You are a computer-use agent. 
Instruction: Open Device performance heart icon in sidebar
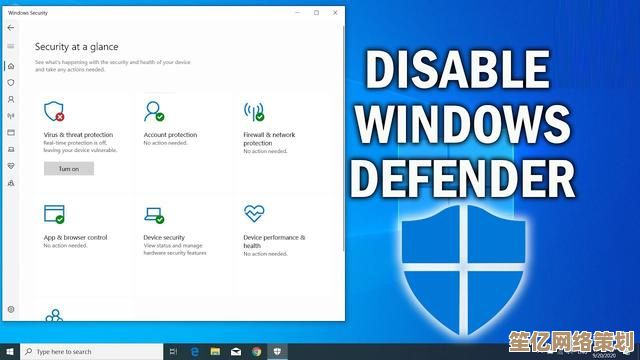tap(11, 166)
